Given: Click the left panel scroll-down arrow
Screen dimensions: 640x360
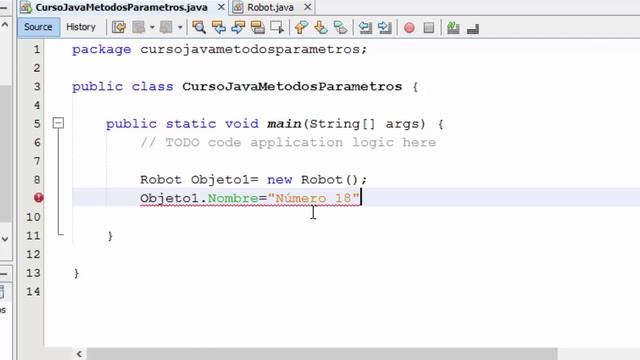Looking at the screenshot, I should point(5,239).
